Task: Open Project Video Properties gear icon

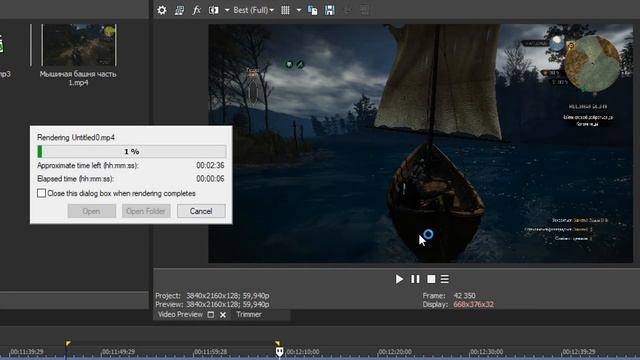Action: click(162, 10)
